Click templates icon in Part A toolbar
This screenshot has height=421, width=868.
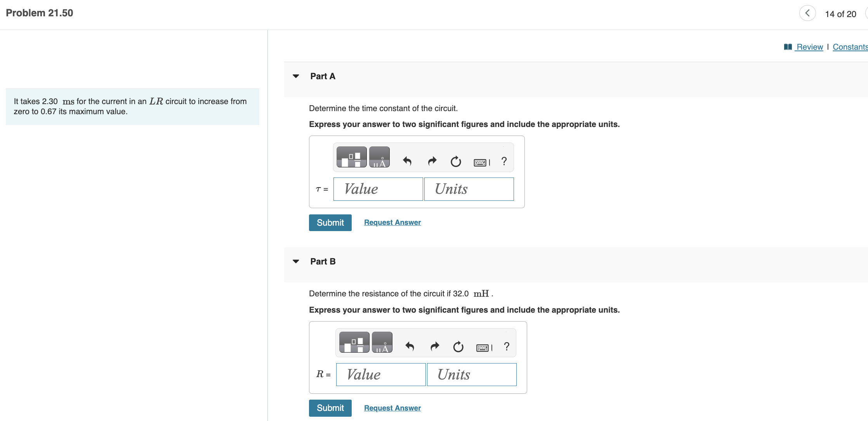(351, 157)
